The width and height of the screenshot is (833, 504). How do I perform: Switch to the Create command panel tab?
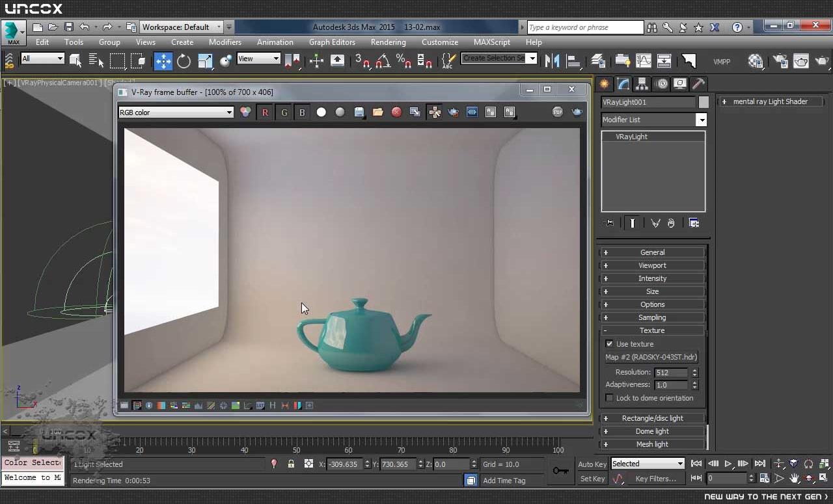tap(605, 84)
